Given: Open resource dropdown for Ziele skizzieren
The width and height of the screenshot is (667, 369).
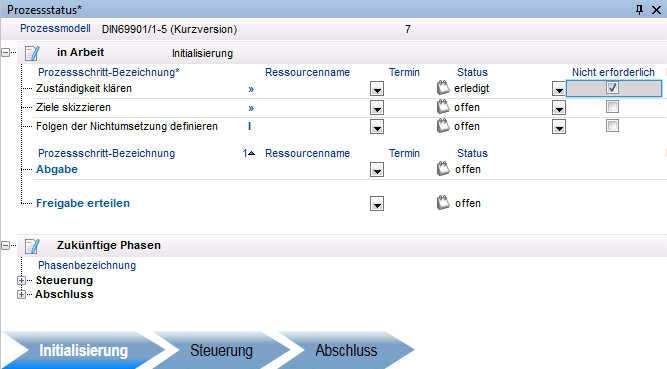Looking at the screenshot, I should (x=377, y=108).
